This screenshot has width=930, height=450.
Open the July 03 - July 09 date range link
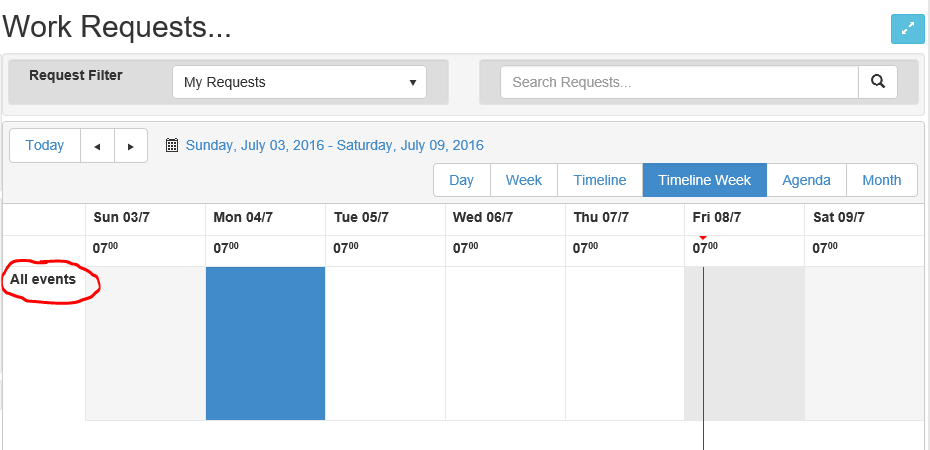click(x=335, y=145)
